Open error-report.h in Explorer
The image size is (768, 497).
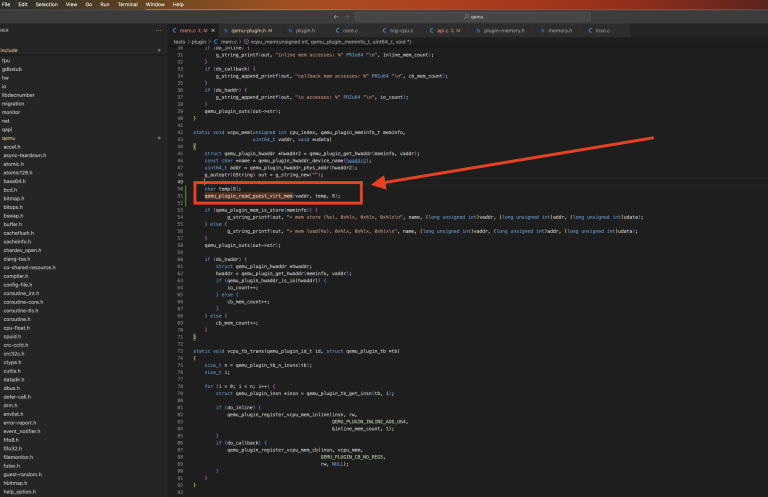[x=20, y=423]
